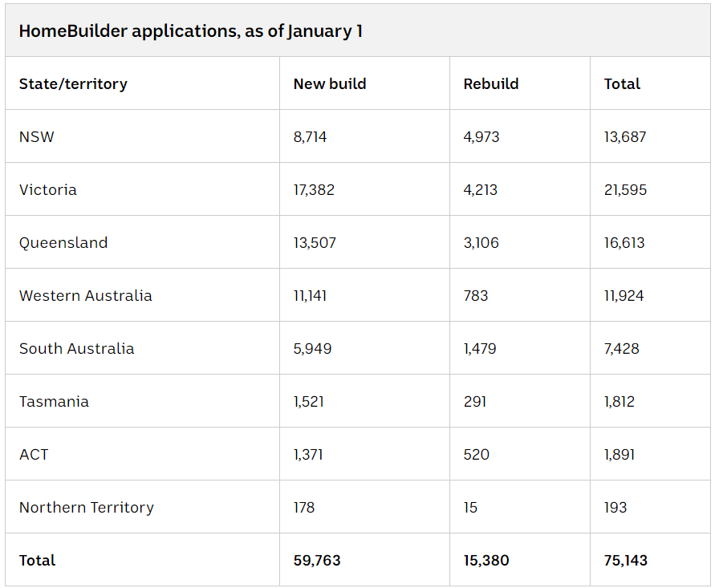Viewport: 715px width, 588px height.
Task: Click Tasmania total value 1,812
Action: [x=620, y=402]
